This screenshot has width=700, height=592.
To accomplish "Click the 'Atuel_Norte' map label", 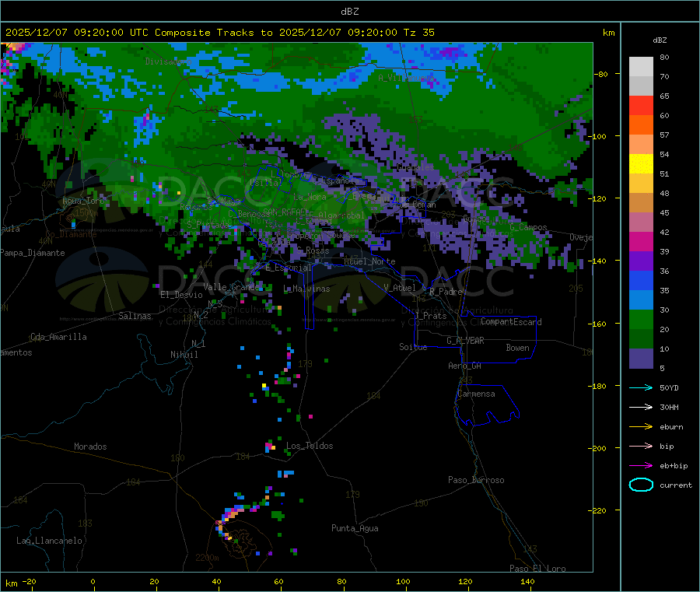I will tap(369, 261).
